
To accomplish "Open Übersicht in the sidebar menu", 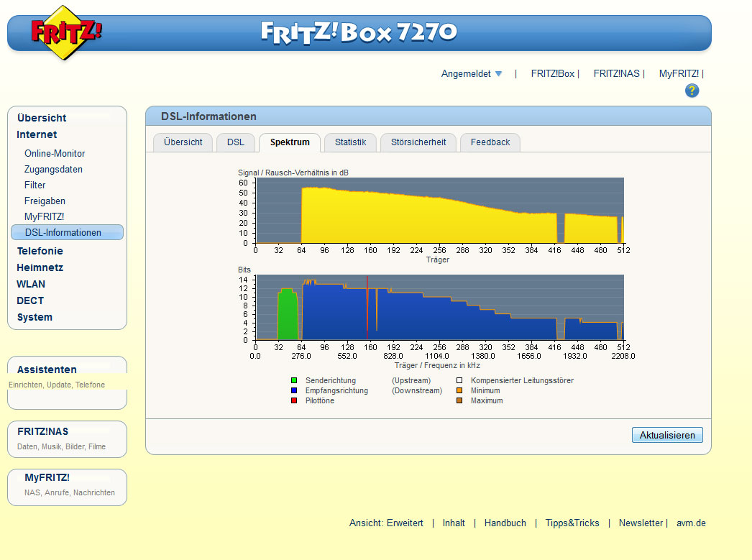I will (42, 118).
